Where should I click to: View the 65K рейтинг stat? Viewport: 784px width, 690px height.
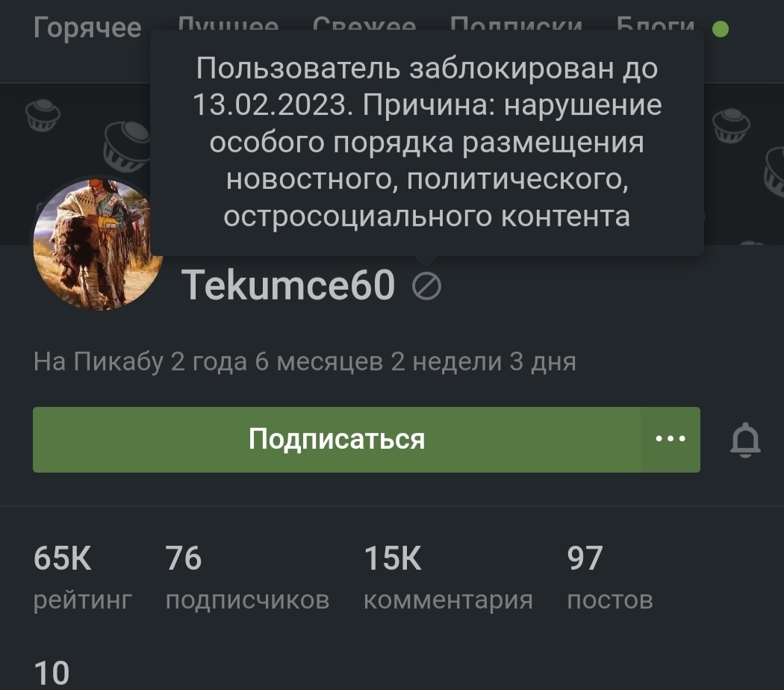coord(82,578)
